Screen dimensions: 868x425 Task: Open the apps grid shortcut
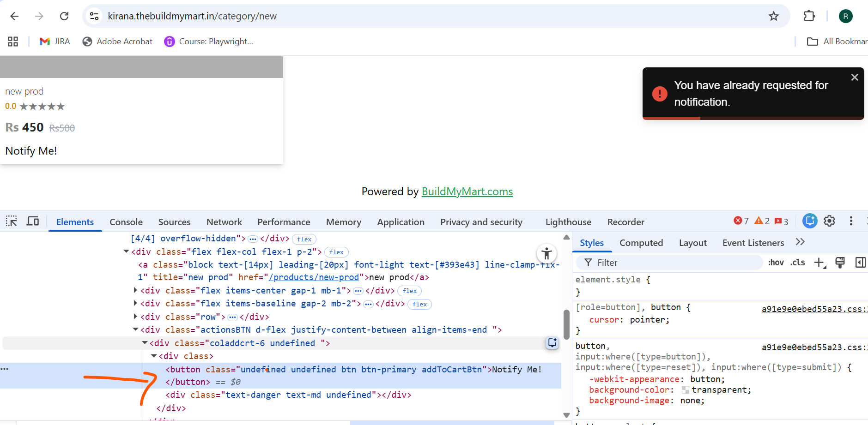point(13,42)
